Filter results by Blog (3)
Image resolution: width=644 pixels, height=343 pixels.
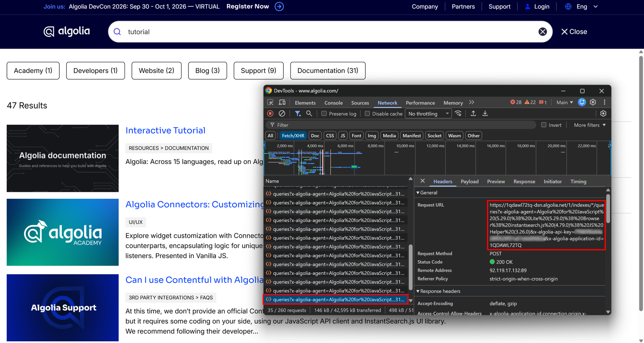tap(207, 71)
